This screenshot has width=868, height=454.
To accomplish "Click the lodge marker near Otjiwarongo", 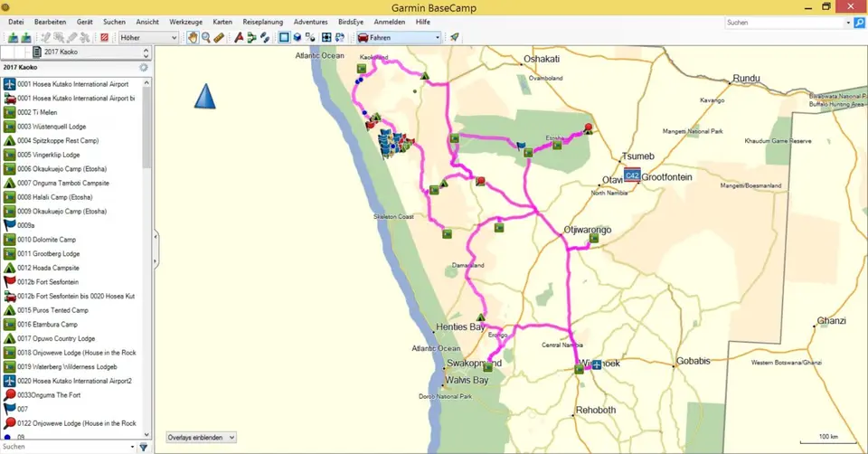I will tap(594, 239).
